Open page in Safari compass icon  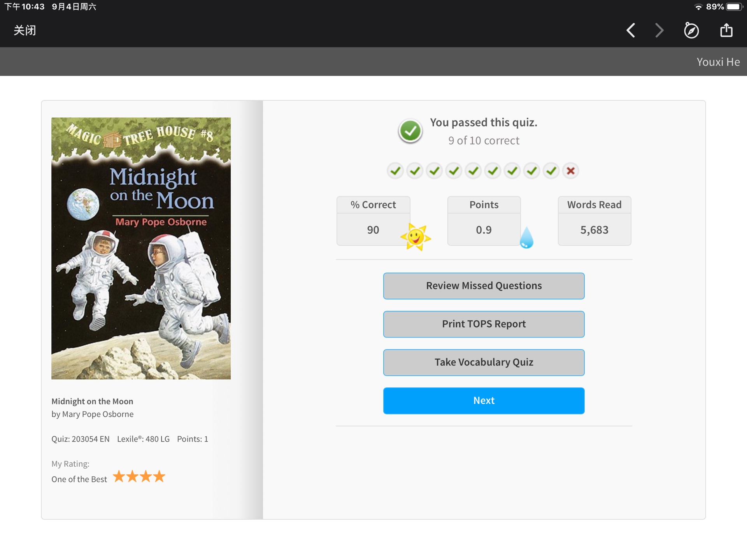(x=691, y=30)
